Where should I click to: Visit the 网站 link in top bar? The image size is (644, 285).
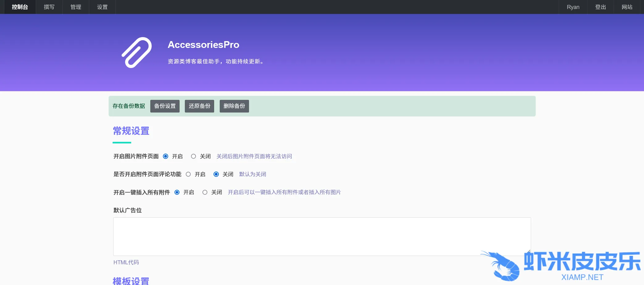(x=627, y=7)
